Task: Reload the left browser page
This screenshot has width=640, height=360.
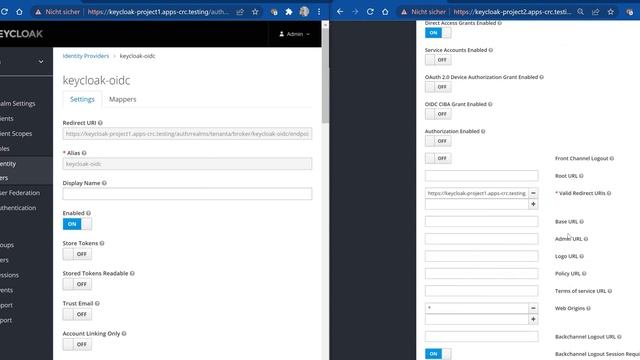Action: [4, 12]
